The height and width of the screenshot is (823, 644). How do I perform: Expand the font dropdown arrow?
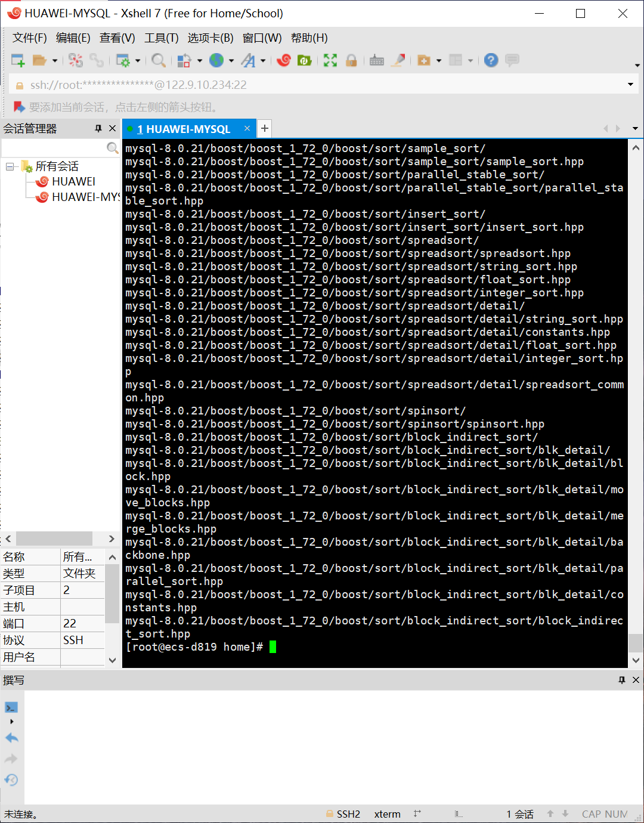tap(263, 60)
